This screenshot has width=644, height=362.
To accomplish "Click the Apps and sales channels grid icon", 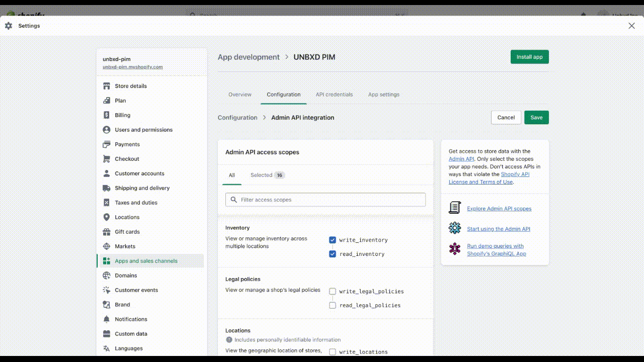I will pos(107,261).
